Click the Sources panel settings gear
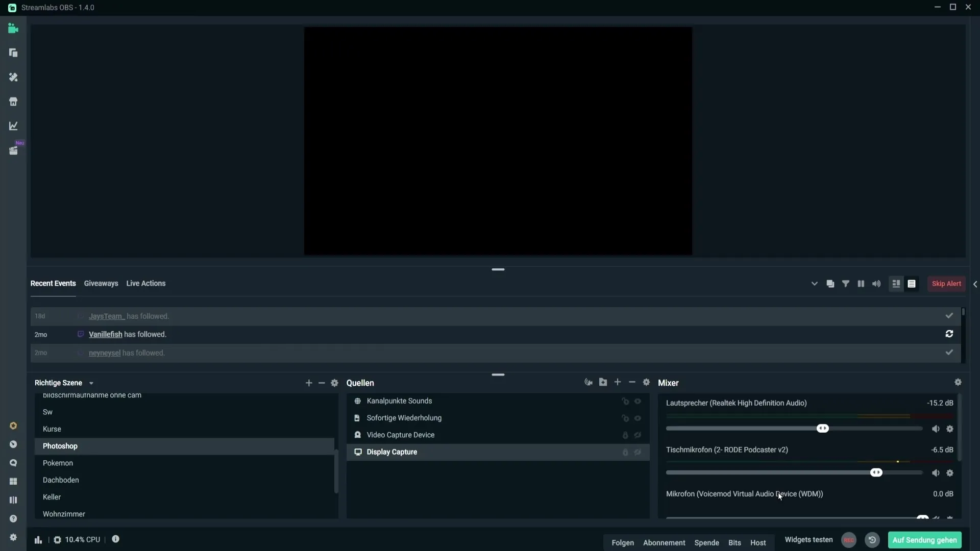The height and width of the screenshot is (551, 980). 646,382
